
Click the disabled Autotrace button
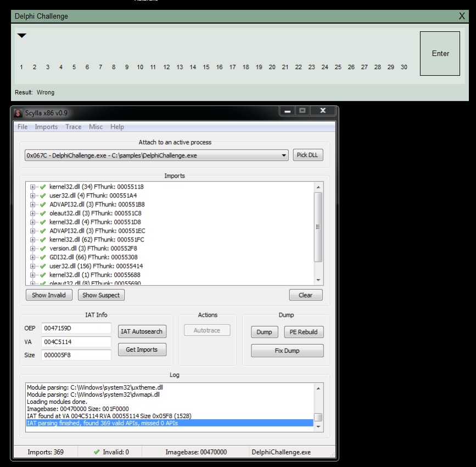pyautogui.click(x=207, y=330)
